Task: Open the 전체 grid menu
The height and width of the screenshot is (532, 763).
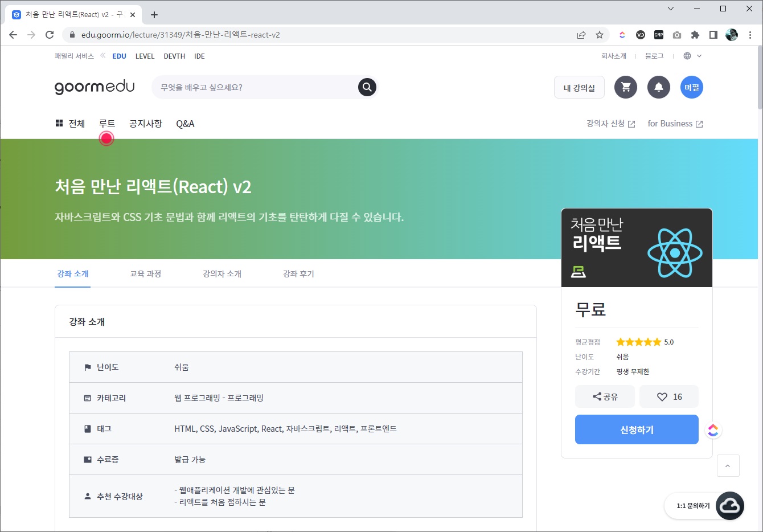Action: coord(70,124)
